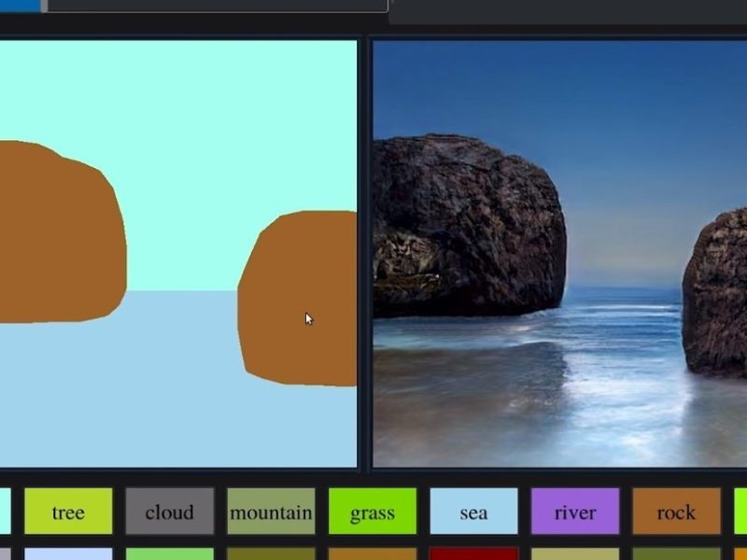Select the light green swatch below cloud

pos(170,553)
